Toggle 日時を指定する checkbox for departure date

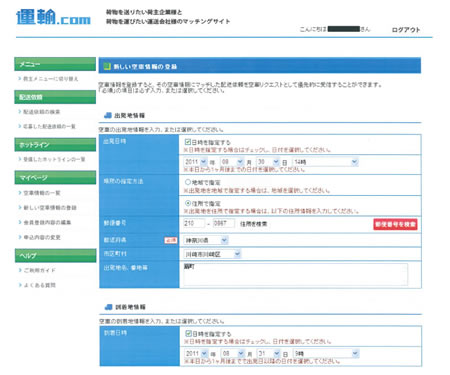[x=188, y=142]
